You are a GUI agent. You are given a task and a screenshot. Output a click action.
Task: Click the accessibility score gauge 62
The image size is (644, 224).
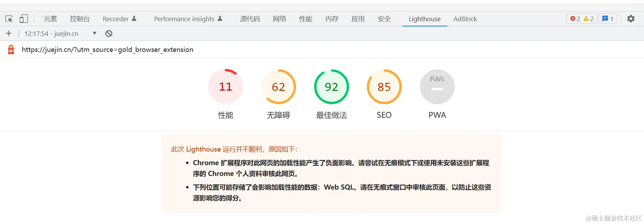tap(279, 87)
